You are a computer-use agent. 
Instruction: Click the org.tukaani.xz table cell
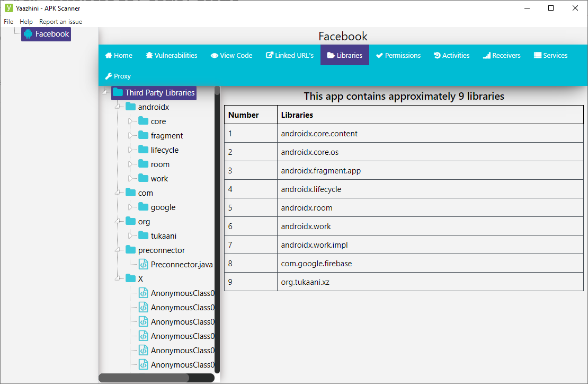(430, 282)
